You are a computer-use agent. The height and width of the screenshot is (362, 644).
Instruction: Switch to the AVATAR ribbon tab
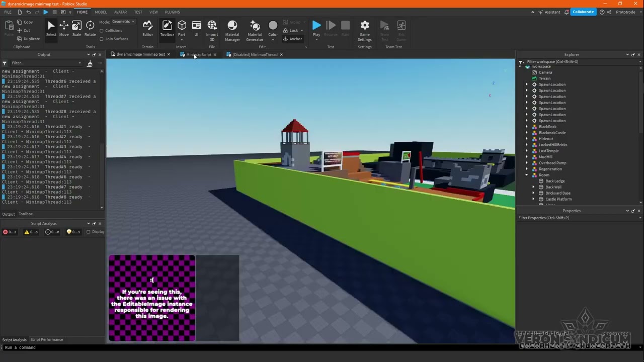pos(120,12)
